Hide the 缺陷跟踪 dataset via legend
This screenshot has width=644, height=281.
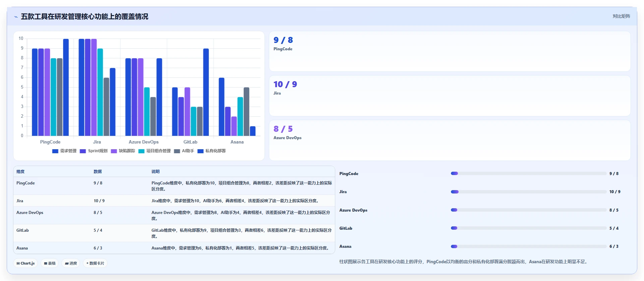pyautogui.click(x=123, y=151)
